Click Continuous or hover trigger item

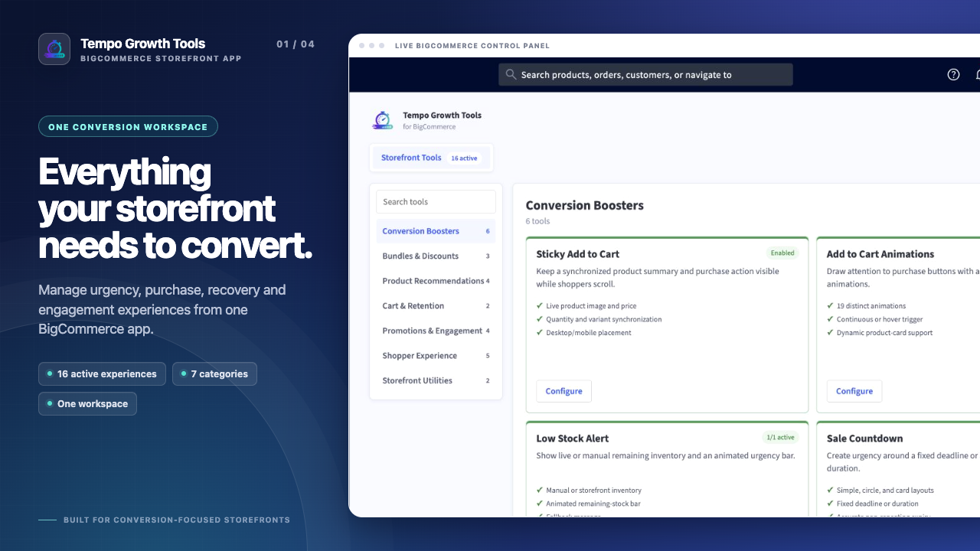[x=875, y=319]
